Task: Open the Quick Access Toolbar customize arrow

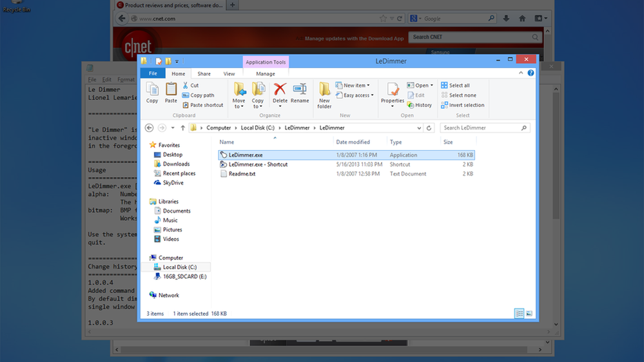Action: pos(177,61)
